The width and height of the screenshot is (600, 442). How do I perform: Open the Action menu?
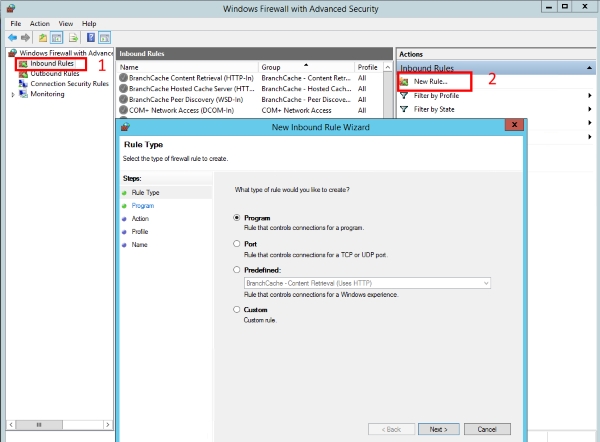[x=40, y=23]
